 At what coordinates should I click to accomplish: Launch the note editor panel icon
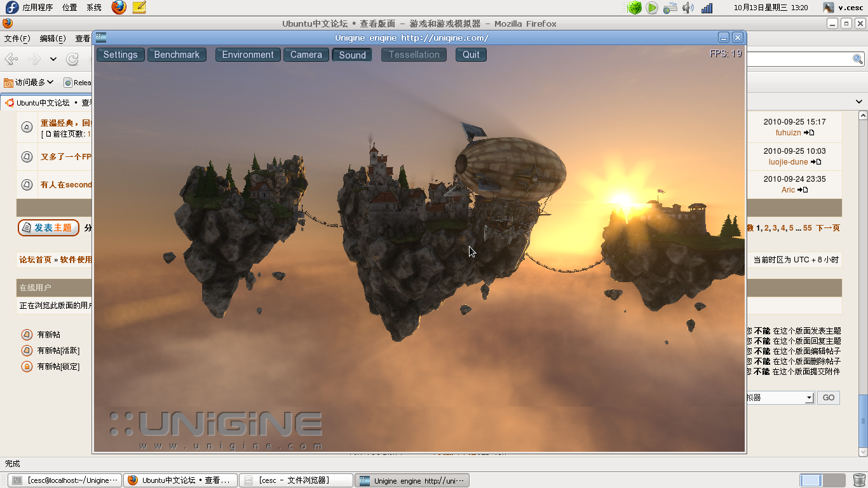pos(139,8)
